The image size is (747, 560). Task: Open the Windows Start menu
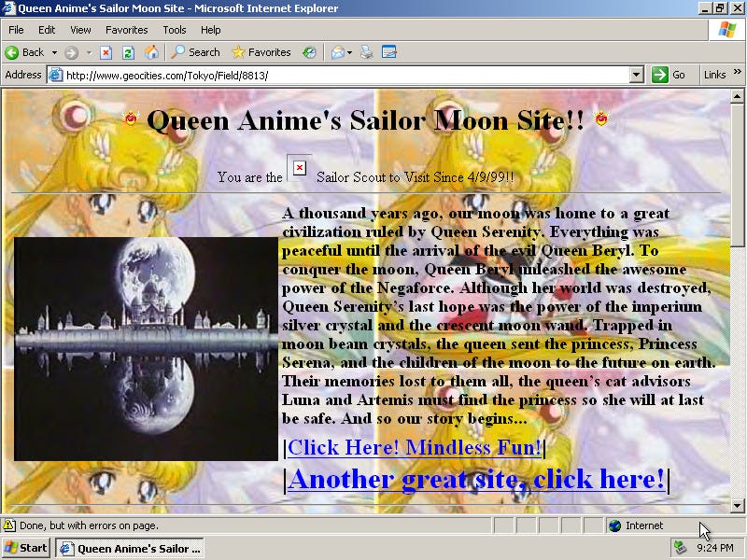pos(26,548)
